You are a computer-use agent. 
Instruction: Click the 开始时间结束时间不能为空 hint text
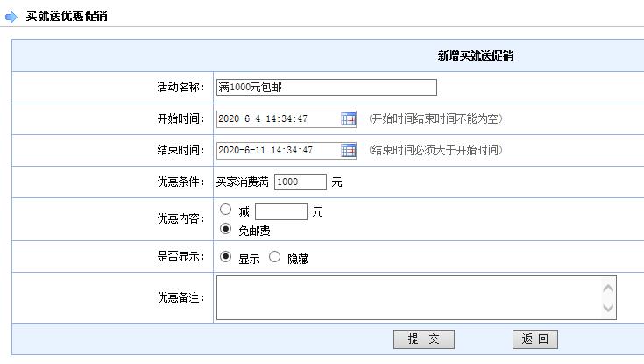435,119
